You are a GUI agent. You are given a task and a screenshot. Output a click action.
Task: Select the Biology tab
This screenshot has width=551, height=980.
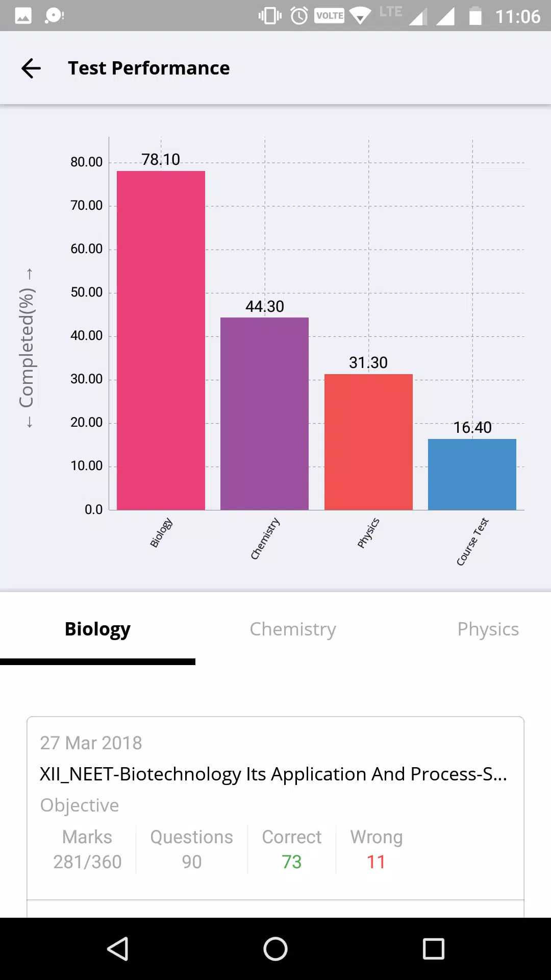click(x=97, y=629)
